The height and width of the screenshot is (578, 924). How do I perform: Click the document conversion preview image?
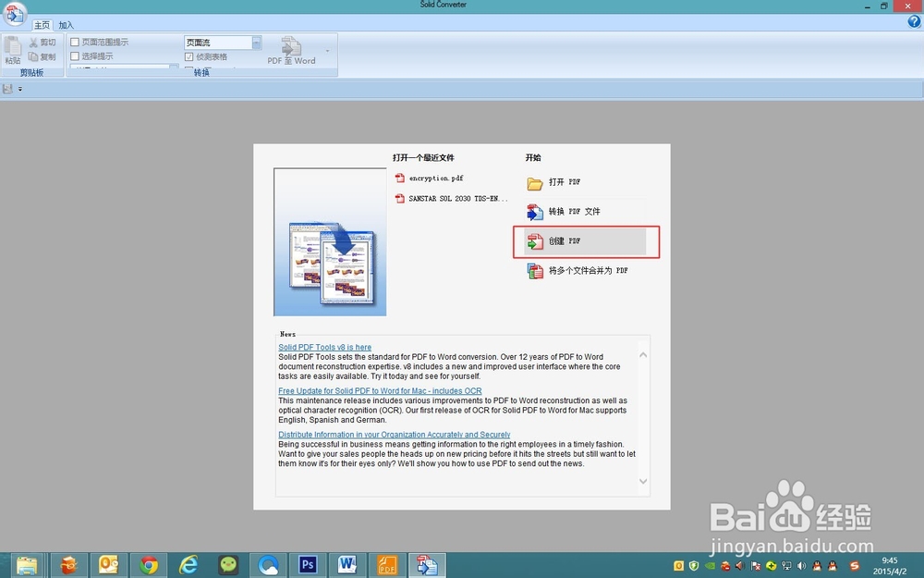[x=330, y=241]
